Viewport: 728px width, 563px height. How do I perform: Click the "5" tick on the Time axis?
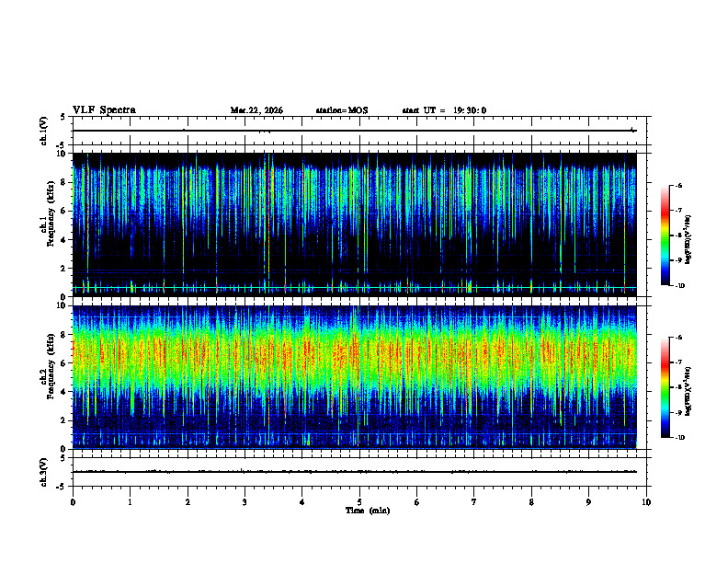[359, 502]
